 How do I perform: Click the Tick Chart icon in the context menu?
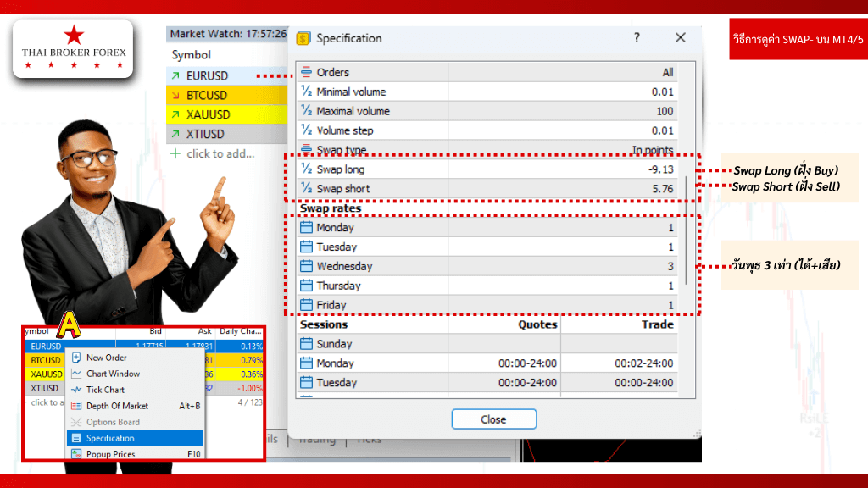(76, 390)
